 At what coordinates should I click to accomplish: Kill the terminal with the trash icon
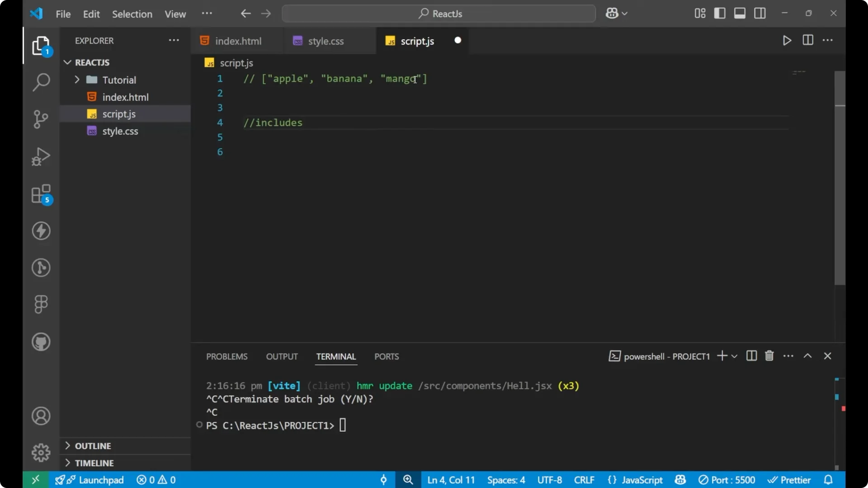[769, 356]
